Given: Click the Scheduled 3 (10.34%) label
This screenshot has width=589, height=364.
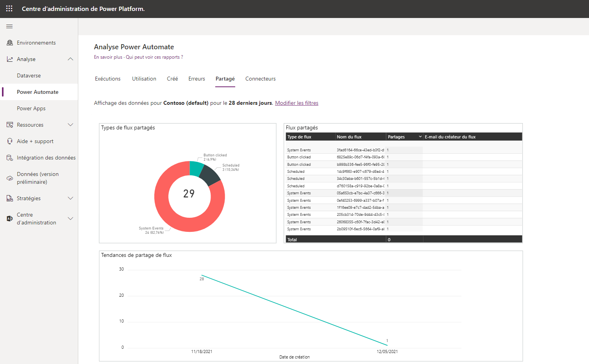Looking at the screenshot, I should pyautogui.click(x=231, y=167).
